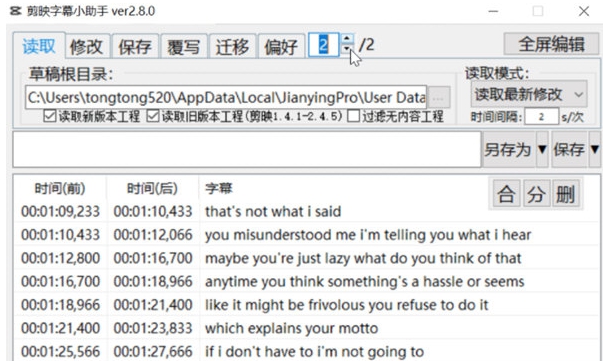Minimize the 剪映字幕小助手 window
603x361 pixels.
pyautogui.click(x=493, y=11)
